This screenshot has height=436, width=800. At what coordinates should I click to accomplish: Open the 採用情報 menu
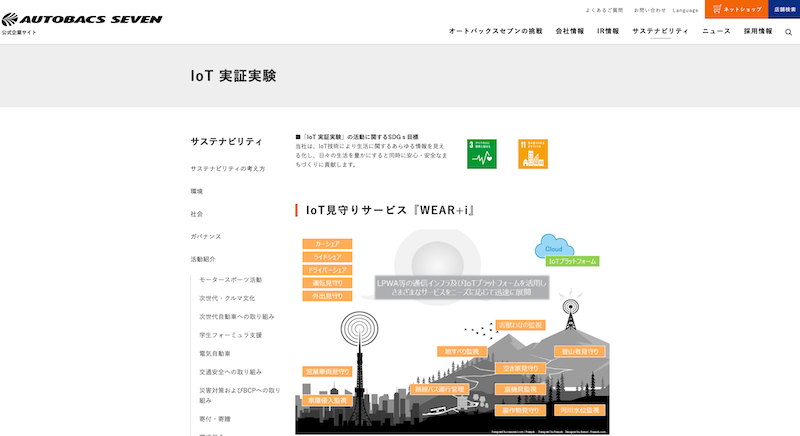click(x=758, y=31)
